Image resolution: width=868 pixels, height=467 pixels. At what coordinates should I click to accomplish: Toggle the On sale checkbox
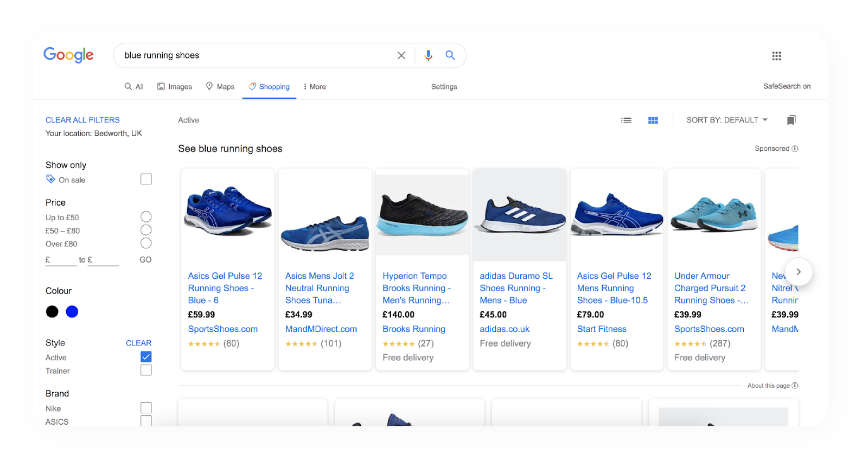tap(146, 179)
